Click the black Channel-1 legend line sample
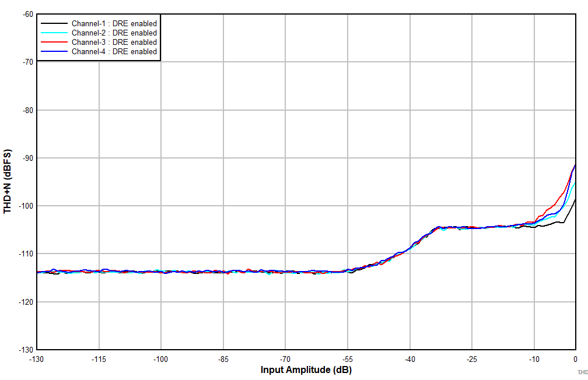The height and width of the screenshot is (380, 588). pyautogui.click(x=54, y=23)
